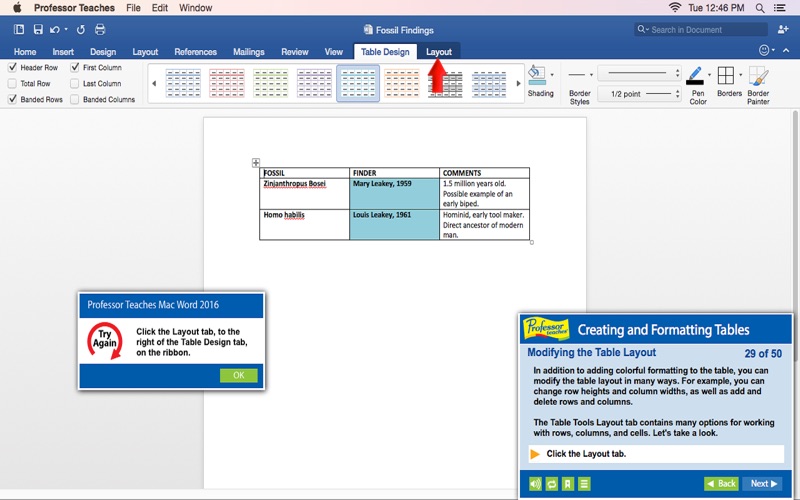Click the share people icon
Viewport: 800px width, 500px height.
coord(783,30)
